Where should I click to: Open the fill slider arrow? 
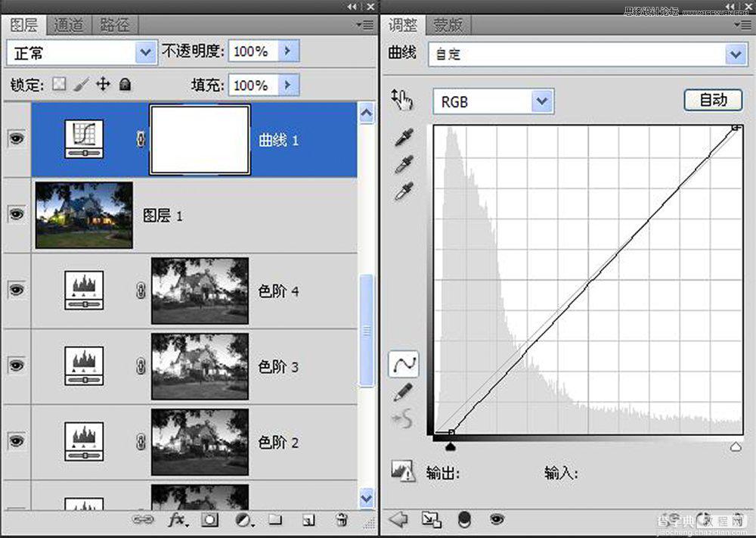click(288, 85)
